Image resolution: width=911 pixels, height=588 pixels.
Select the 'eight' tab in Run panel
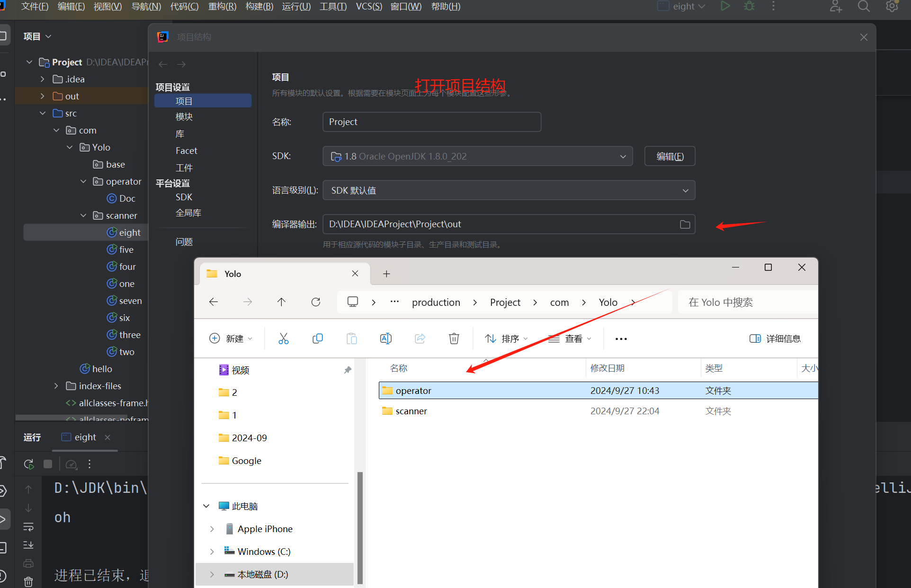coord(85,437)
